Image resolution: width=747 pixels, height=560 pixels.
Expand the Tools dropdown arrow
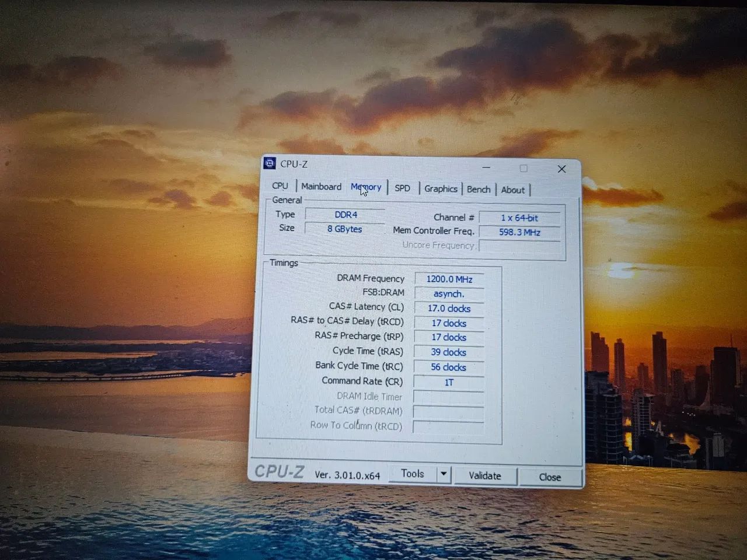(x=444, y=474)
